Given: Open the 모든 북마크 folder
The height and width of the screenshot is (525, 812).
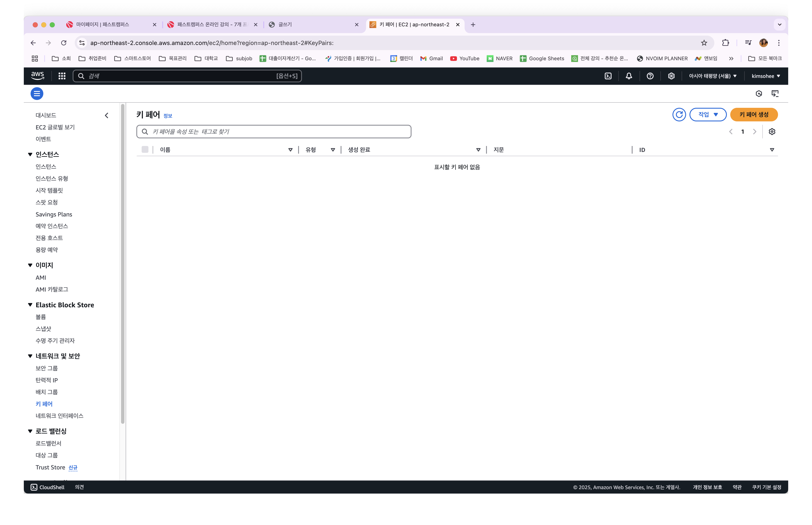Looking at the screenshot, I should click(x=765, y=58).
